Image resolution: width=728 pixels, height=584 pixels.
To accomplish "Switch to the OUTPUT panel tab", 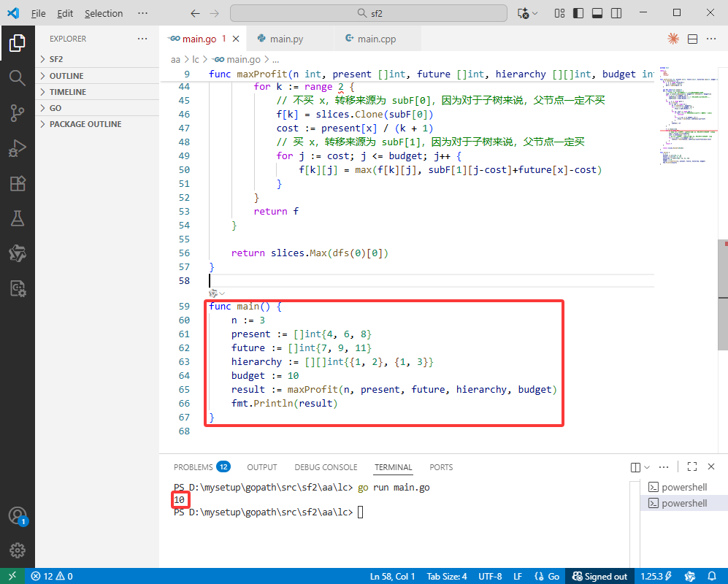I will pyautogui.click(x=262, y=467).
